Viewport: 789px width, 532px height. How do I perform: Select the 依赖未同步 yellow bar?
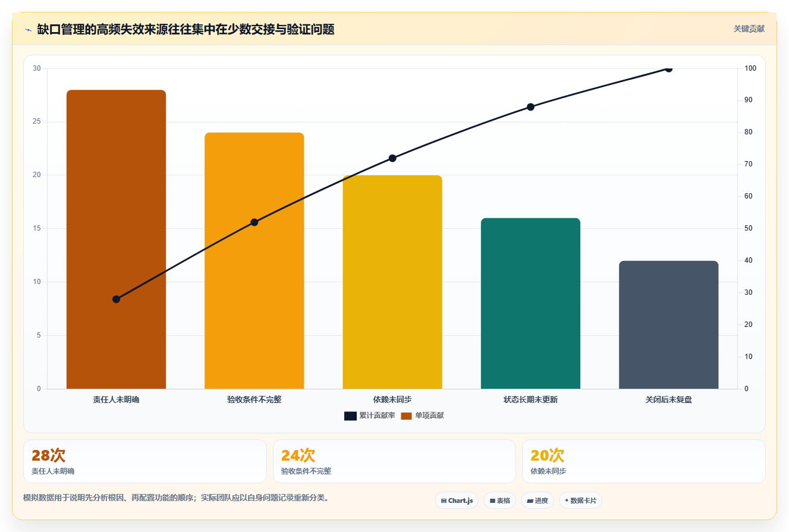point(392,282)
